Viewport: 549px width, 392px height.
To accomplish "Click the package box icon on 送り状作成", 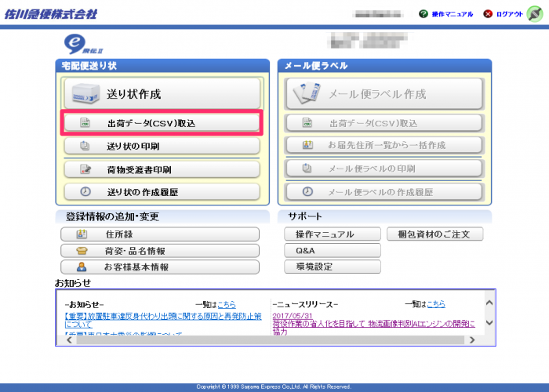I will 85,93.
